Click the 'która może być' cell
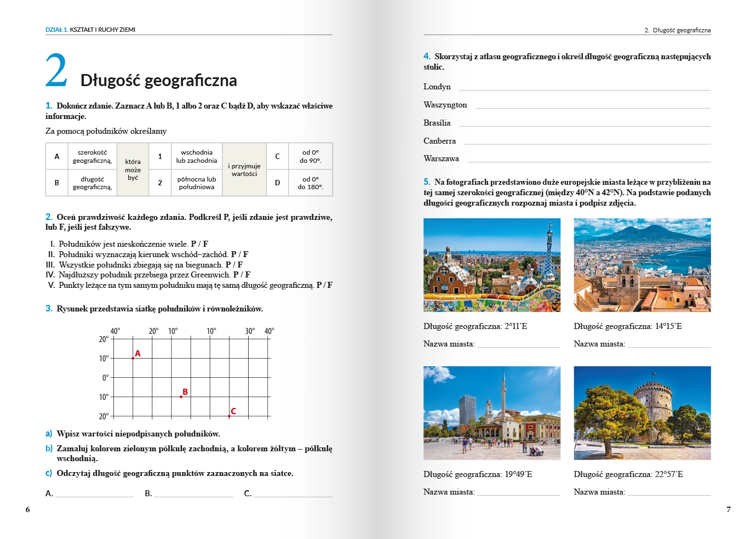Screen dimensions: 756x539 tap(133, 169)
